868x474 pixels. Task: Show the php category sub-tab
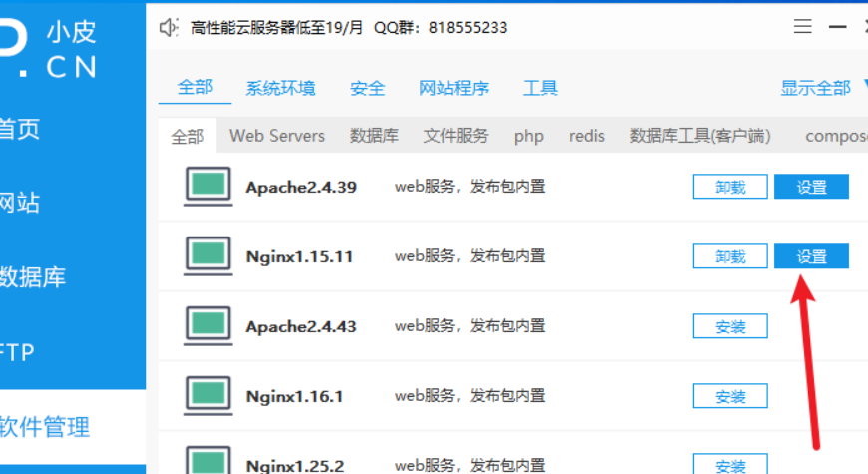point(529,136)
